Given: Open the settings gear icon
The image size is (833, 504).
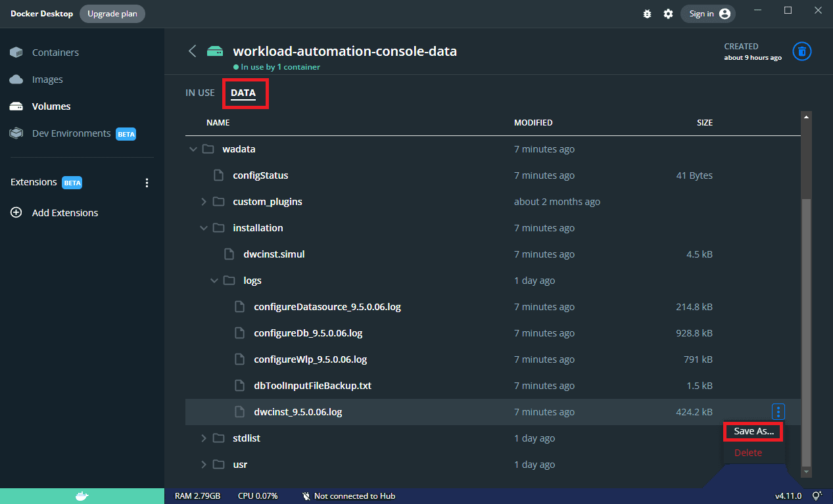Looking at the screenshot, I should tap(668, 14).
